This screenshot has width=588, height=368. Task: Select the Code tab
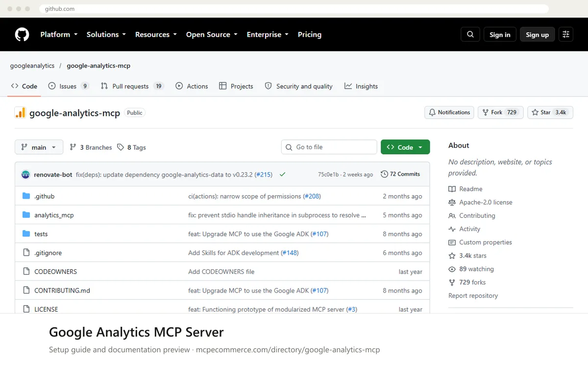tap(24, 86)
